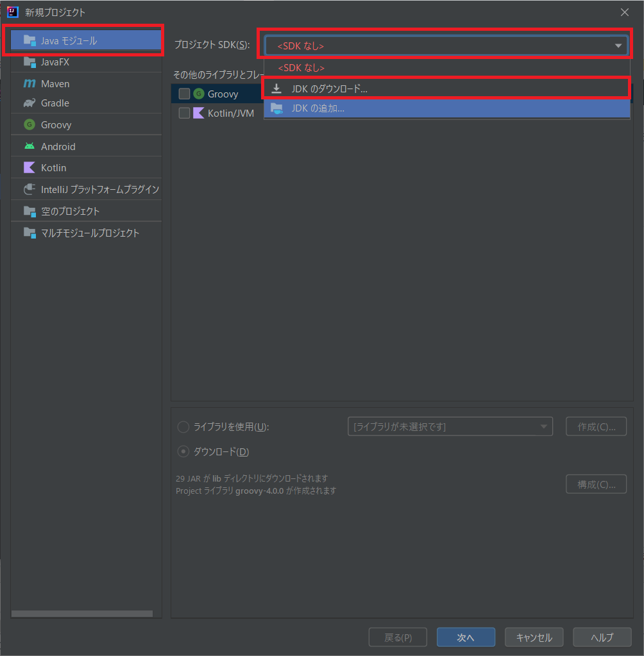The image size is (644, 656).
Task: Enable the Groovy library checkbox
Action: 184,94
